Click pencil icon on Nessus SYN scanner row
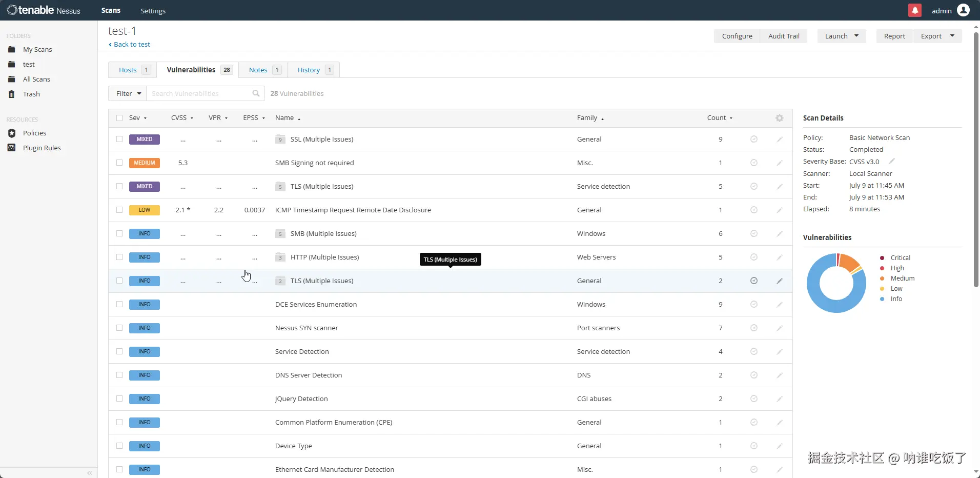The height and width of the screenshot is (478, 980). pos(780,328)
